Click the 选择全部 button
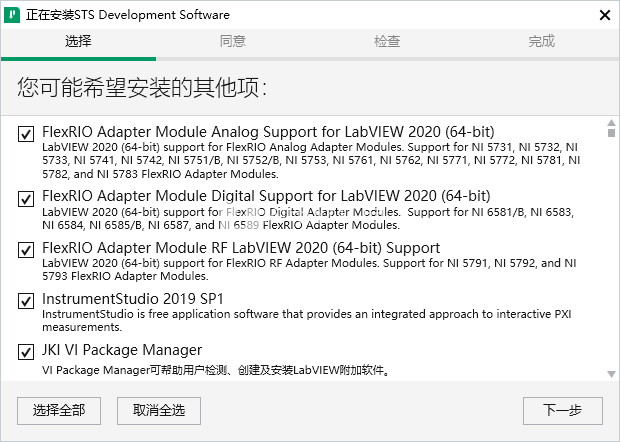This screenshot has width=620, height=442. tap(59, 411)
